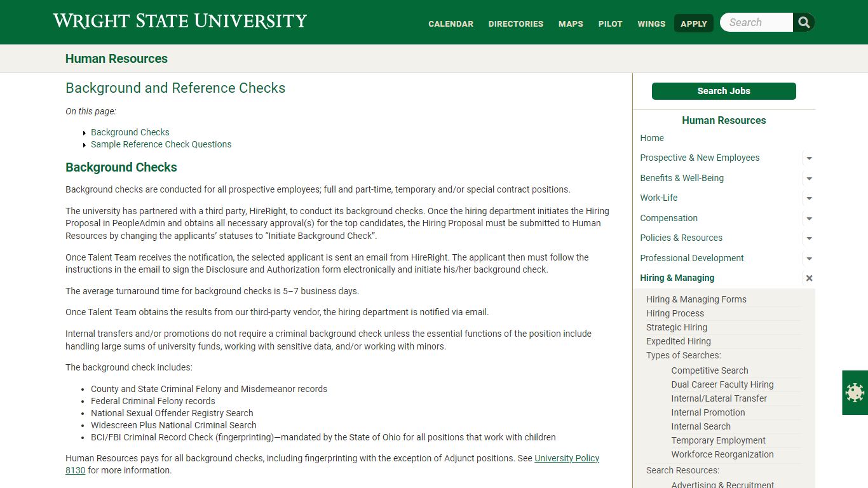Open Wings in top navigation
868x488 pixels.
[x=651, y=24]
